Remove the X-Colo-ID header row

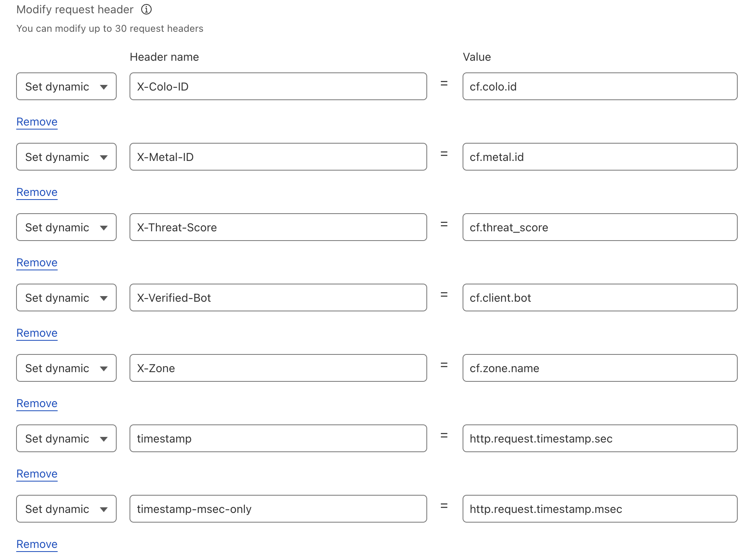[37, 122]
